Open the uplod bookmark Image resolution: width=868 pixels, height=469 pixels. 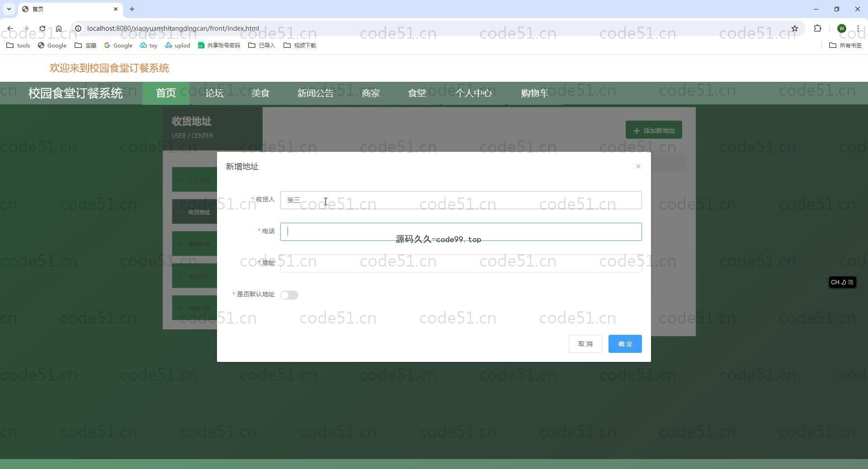(x=178, y=45)
